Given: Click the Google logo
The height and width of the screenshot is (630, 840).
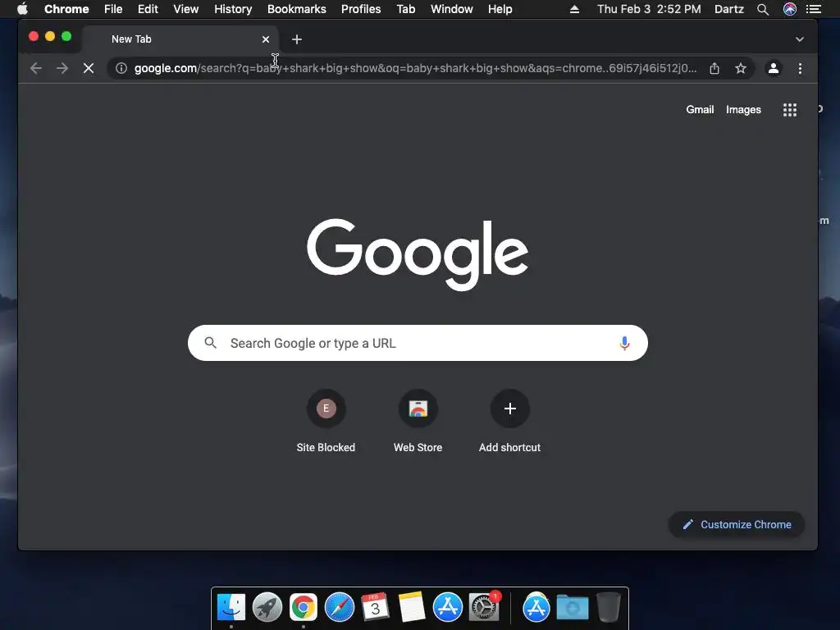Looking at the screenshot, I should (x=418, y=254).
